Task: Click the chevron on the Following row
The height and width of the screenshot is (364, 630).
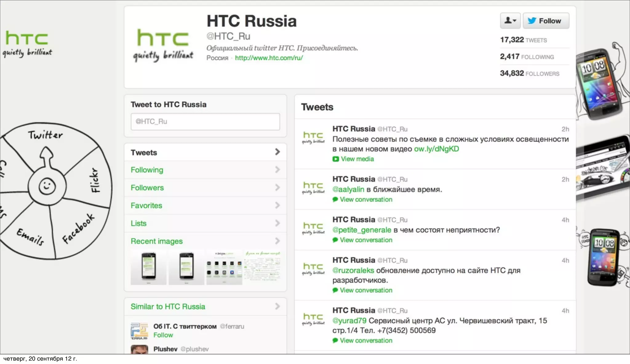Action: tap(277, 170)
